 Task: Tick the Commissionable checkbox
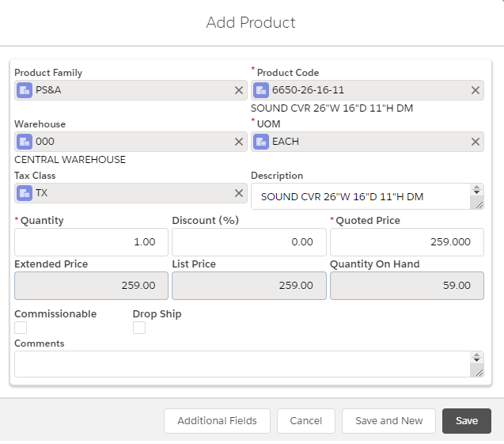click(x=21, y=328)
